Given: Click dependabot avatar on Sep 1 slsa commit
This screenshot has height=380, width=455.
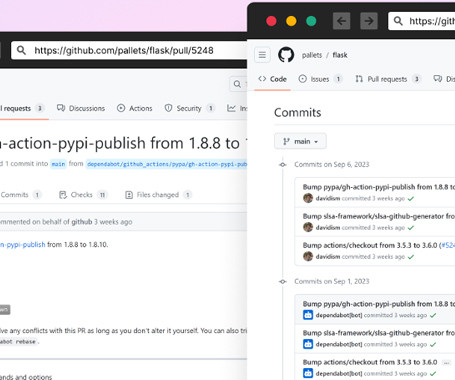Looking at the screenshot, I should pyautogui.click(x=308, y=344).
